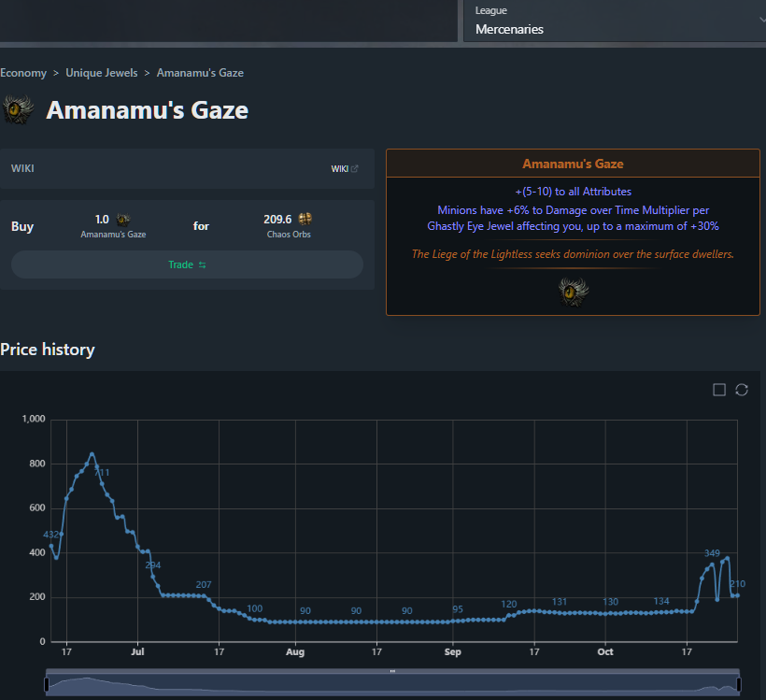
Task: Click the 432 first data label
Action: tap(50, 535)
